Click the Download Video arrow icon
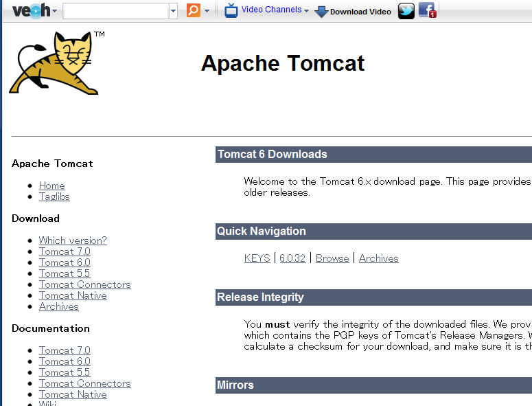This screenshot has height=406, width=532. 321,12
